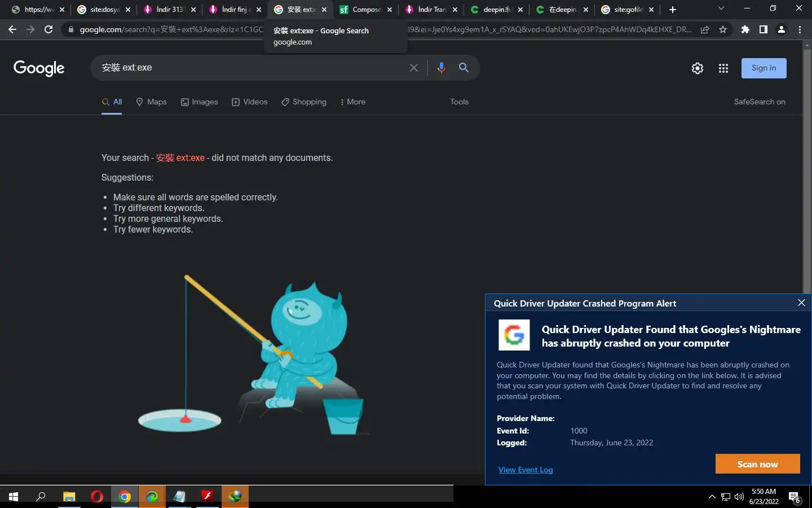Select the Videos results tab
Image resolution: width=812 pixels, height=508 pixels.
(250, 102)
